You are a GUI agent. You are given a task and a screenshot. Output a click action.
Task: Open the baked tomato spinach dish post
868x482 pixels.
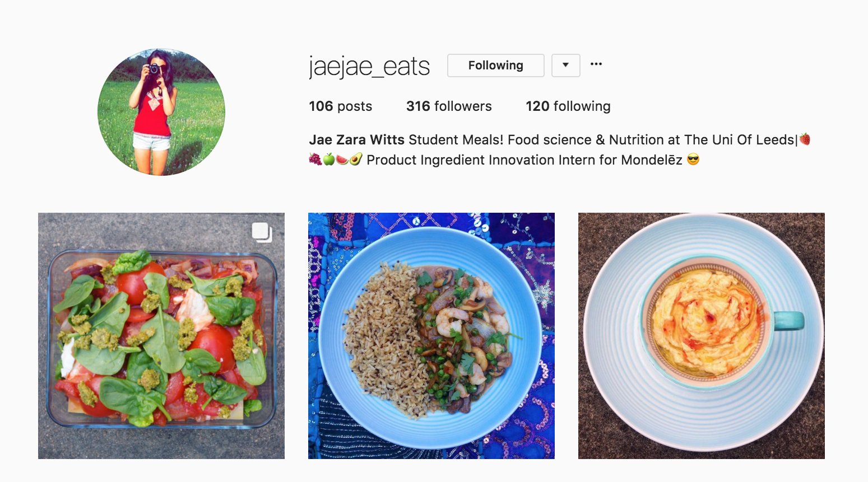161,335
